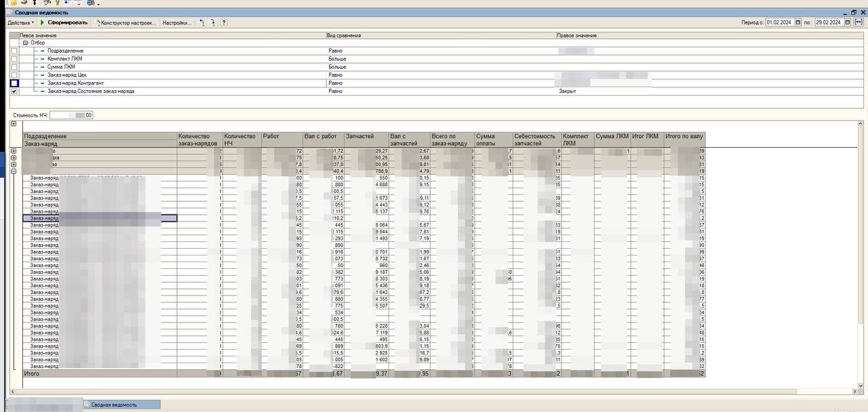
Task: Click the Правое значение column header
Action: coord(709,35)
